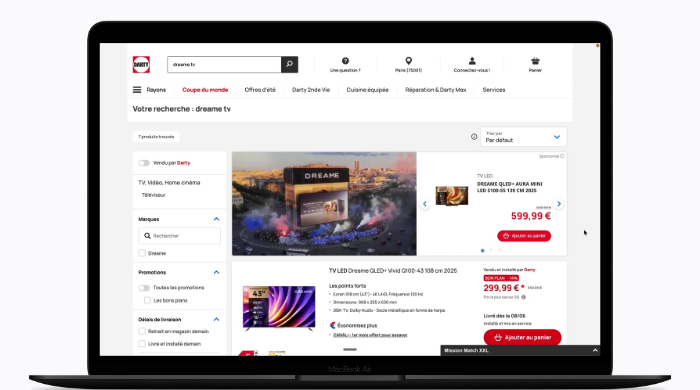Open 'Dreame QLED+ Aura Mini LED' title
This screenshot has height=390, width=700.
coord(509,187)
